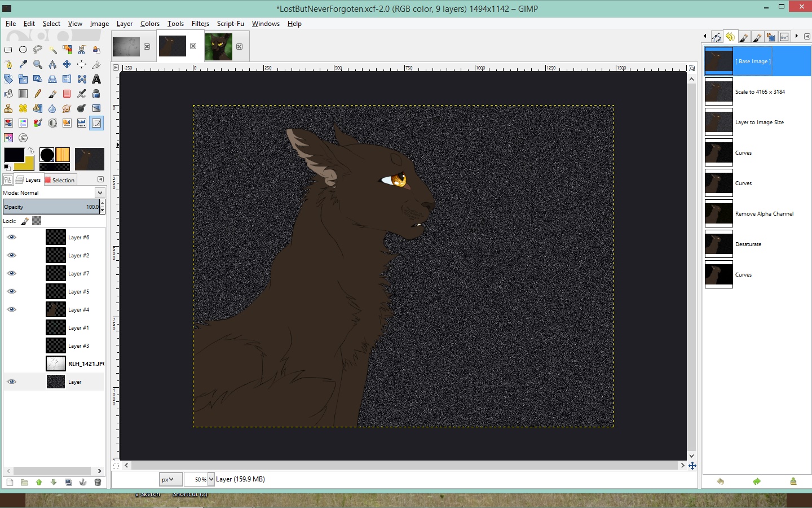Viewport: 812px width, 508px height.
Task: Select the Measure compass tool
Action: pyautogui.click(x=52, y=64)
